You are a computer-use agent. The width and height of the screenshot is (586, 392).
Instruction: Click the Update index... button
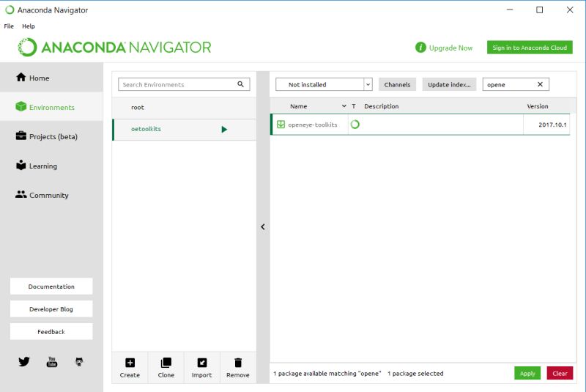[x=449, y=84]
